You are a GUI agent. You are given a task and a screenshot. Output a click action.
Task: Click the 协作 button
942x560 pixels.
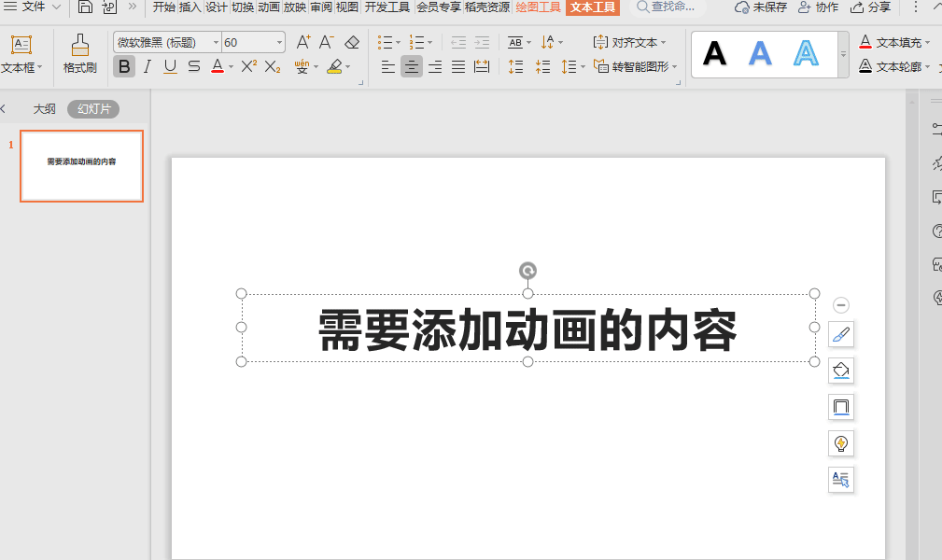(x=818, y=7)
